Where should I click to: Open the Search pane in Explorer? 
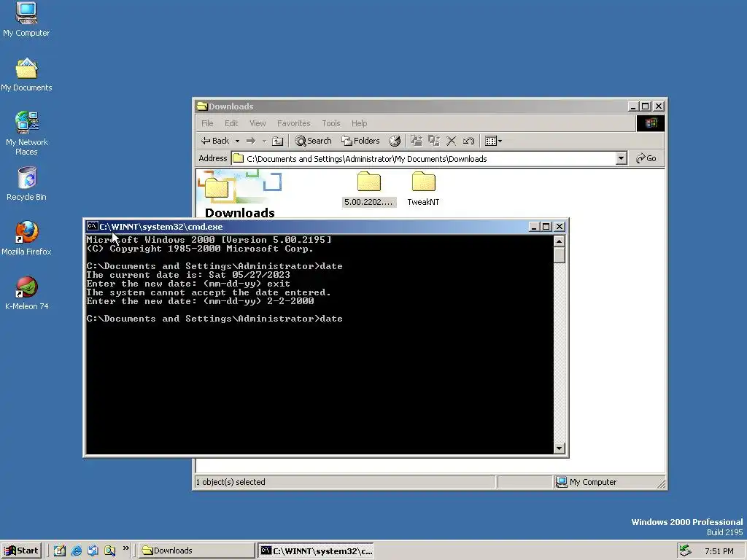coord(313,141)
